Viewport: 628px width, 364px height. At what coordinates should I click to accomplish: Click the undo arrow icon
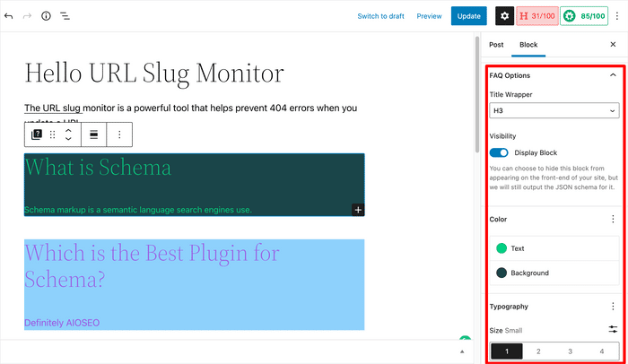coord(9,16)
